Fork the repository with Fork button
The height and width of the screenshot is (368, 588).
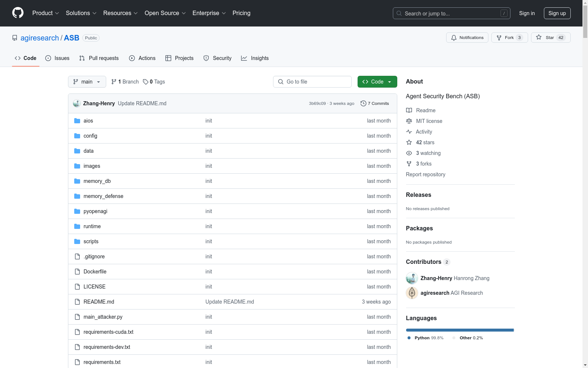click(x=509, y=38)
